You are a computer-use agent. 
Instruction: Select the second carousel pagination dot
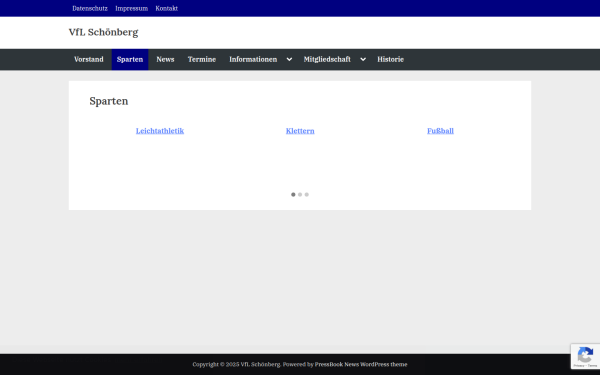click(x=300, y=194)
